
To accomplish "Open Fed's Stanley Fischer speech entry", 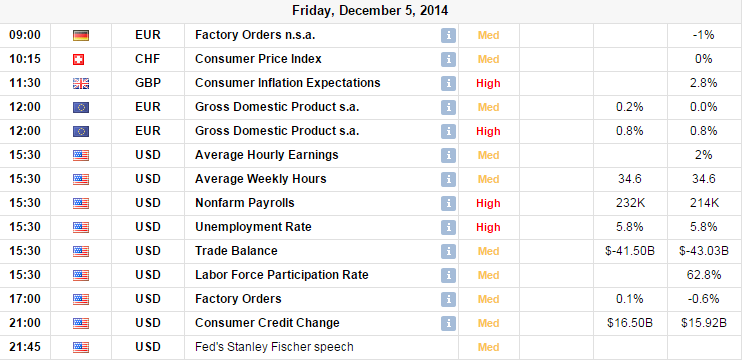I will [274, 347].
